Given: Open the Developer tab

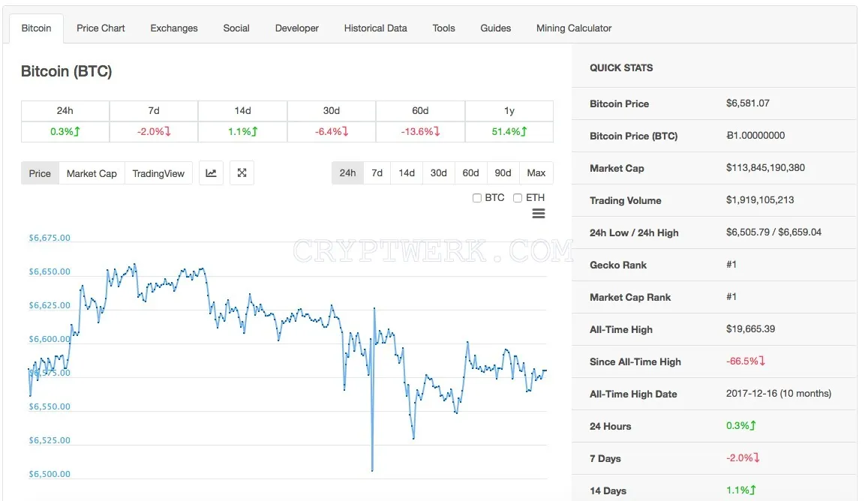Looking at the screenshot, I should 297,28.
